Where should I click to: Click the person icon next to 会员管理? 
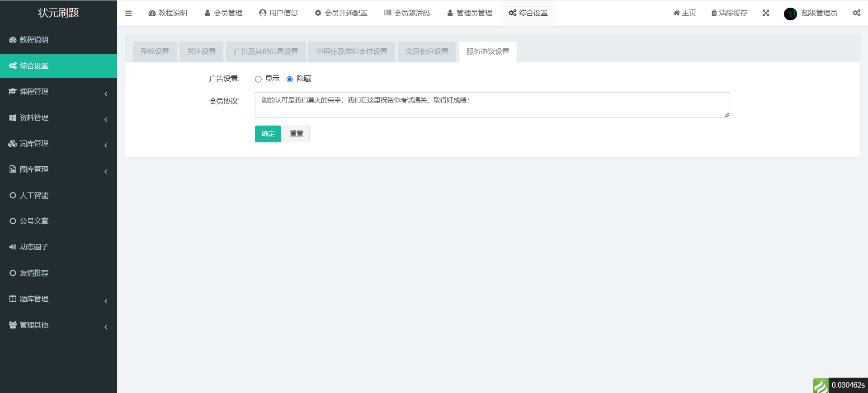tap(208, 13)
